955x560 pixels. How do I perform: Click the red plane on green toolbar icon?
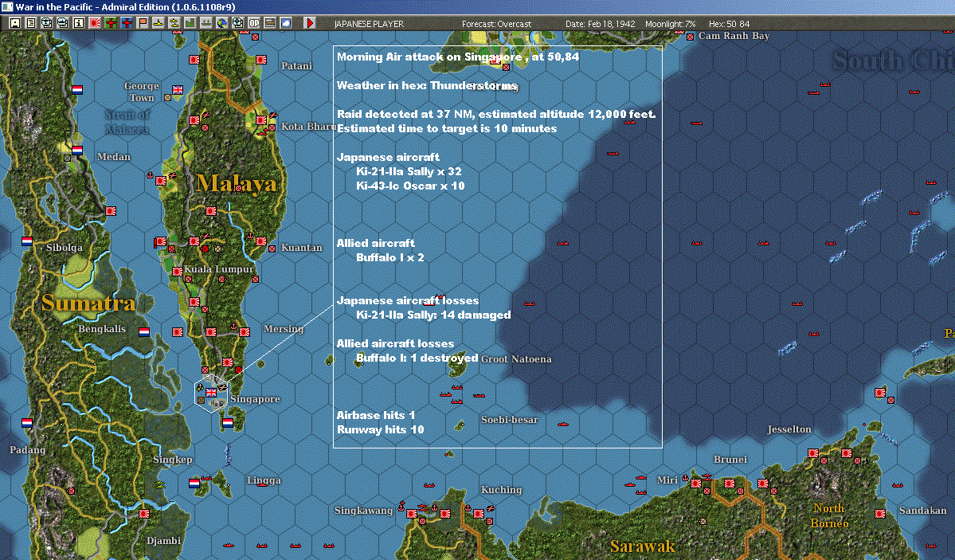coord(111,23)
